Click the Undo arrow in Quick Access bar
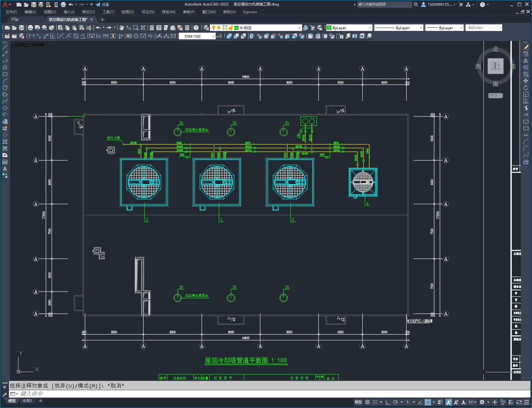This screenshot has width=532, height=408. (x=71, y=4)
